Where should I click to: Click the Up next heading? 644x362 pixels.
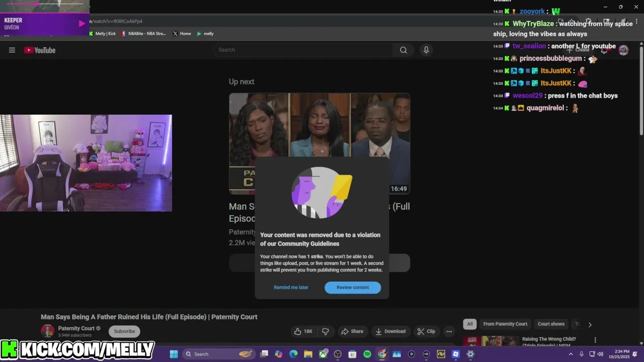click(242, 81)
